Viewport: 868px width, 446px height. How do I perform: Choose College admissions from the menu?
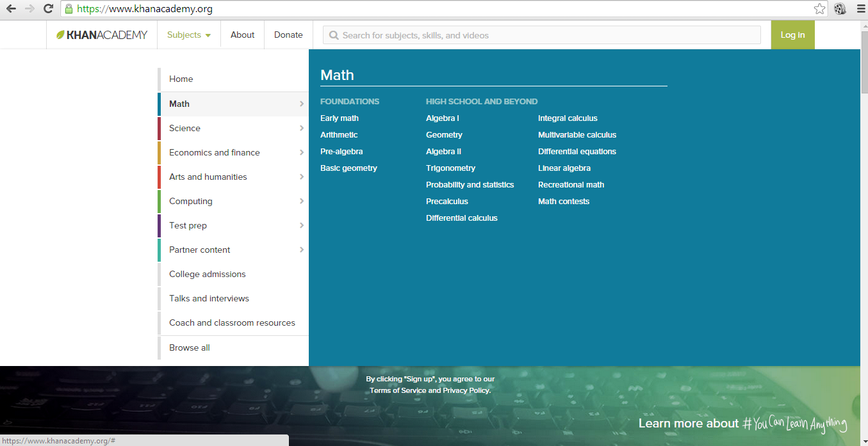pos(233,274)
